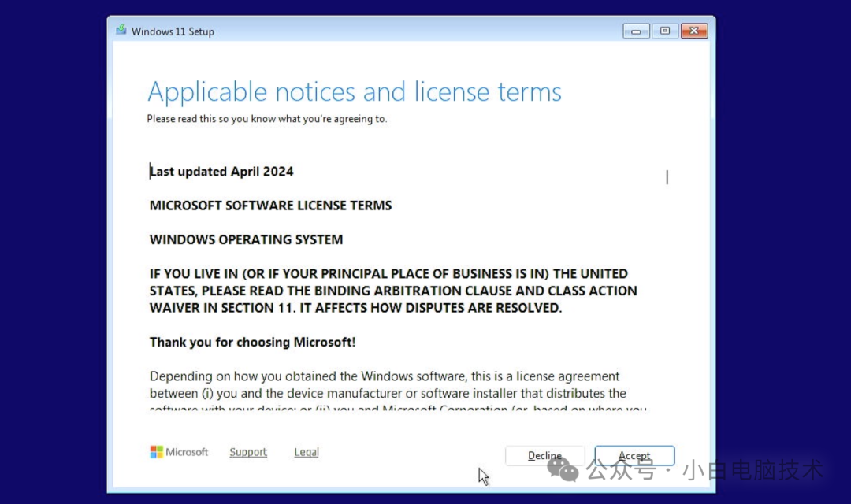Screen dimensions: 851x504
Task: Close the Windows 11 Setup window
Action: (x=694, y=31)
